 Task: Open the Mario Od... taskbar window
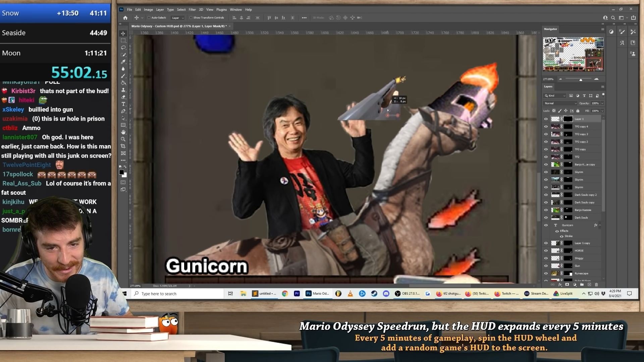(x=317, y=294)
